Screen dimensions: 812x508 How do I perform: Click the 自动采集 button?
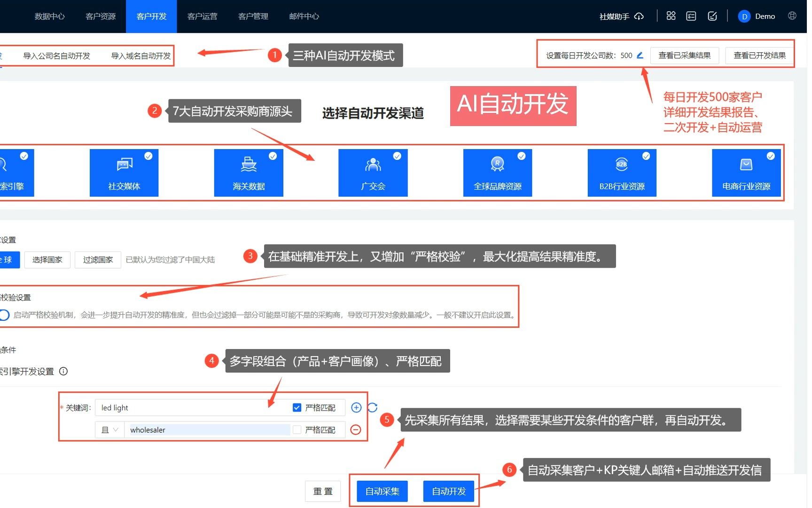[383, 492]
